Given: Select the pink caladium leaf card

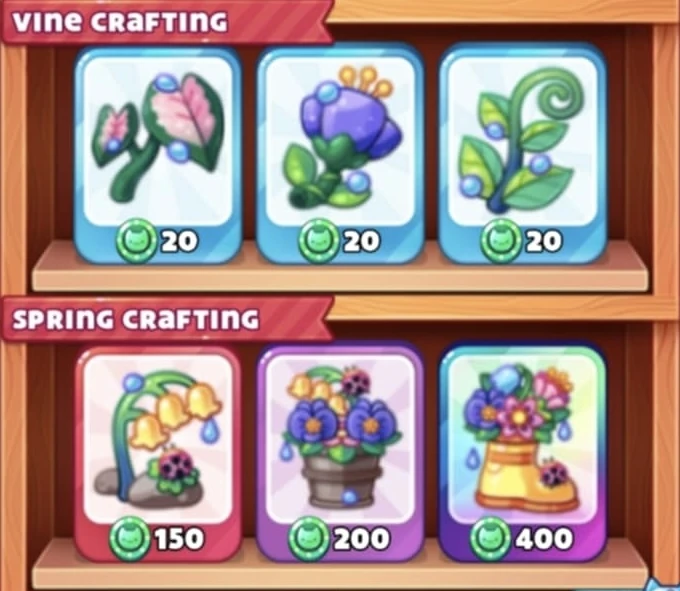Looking at the screenshot, I should 157,155.
